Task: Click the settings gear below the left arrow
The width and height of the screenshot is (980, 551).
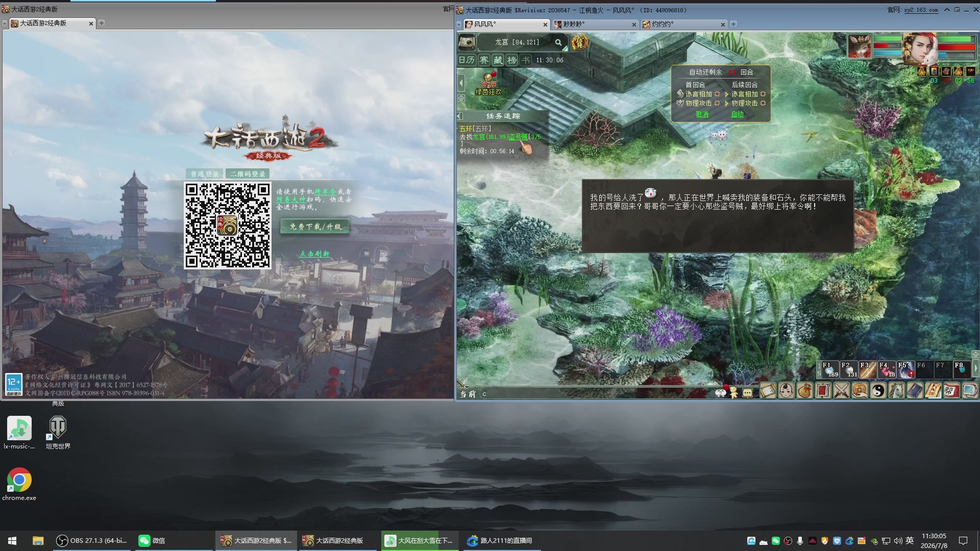Action: coord(461,98)
